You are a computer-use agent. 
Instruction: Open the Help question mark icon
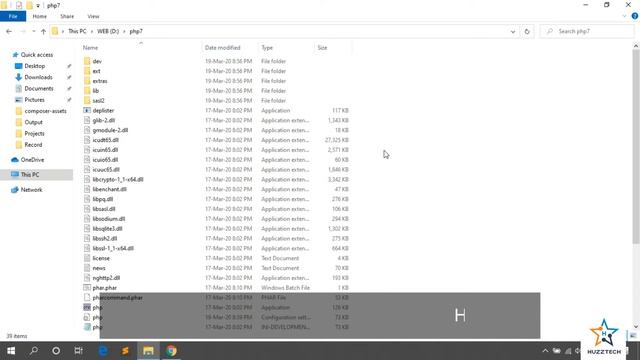pyautogui.click(x=635, y=16)
